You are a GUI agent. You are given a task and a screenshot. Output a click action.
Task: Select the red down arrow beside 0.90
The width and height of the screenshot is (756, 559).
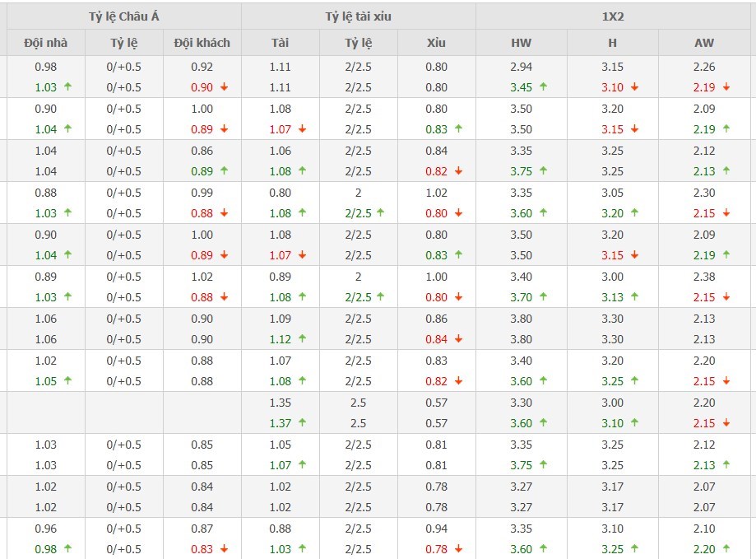224,87
